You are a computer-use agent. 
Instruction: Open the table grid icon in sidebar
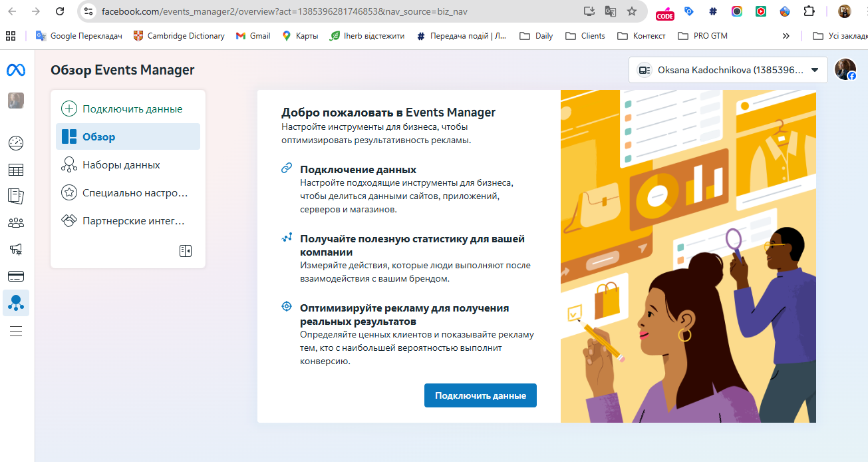coord(16,170)
